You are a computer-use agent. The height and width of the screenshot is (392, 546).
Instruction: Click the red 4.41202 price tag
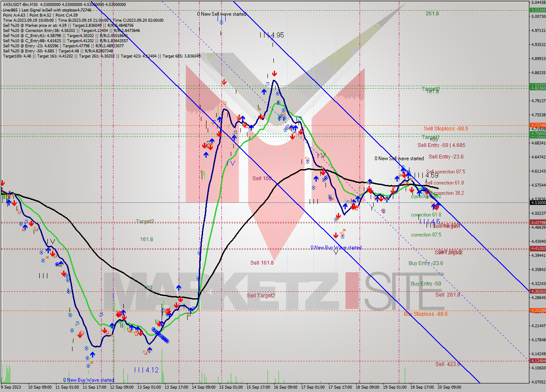pyautogui.click(x=537, y=248)
